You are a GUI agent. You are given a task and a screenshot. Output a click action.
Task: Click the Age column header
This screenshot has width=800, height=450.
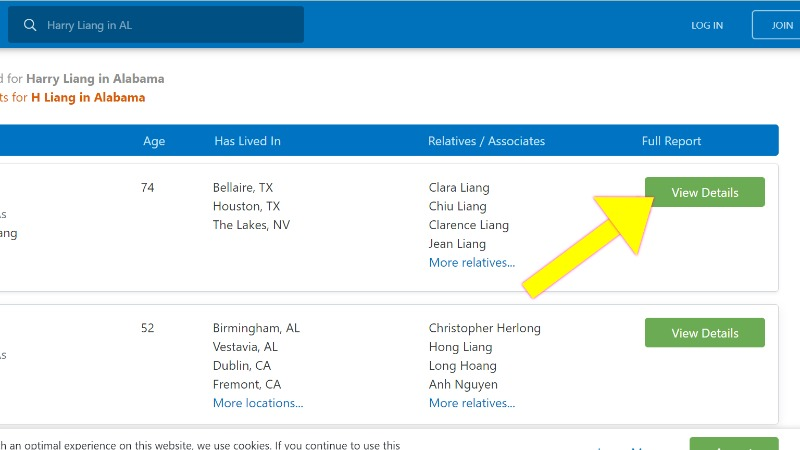click(x=154, y=141)
